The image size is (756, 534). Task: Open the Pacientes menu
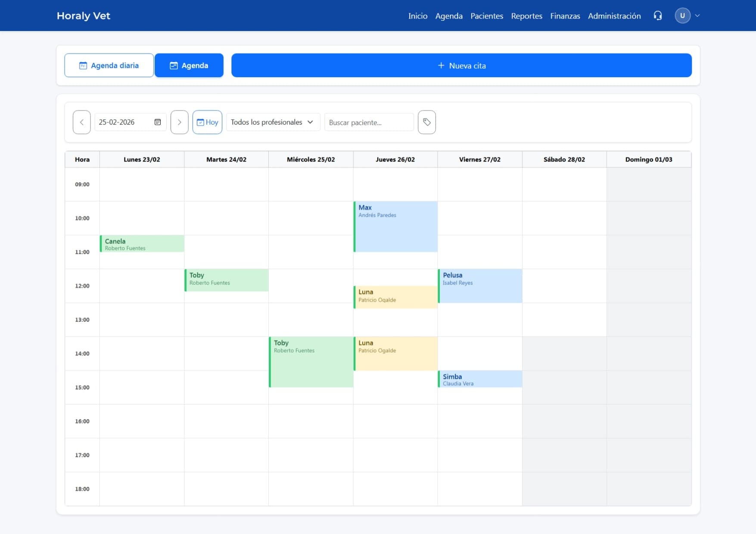tap(486, 16)
